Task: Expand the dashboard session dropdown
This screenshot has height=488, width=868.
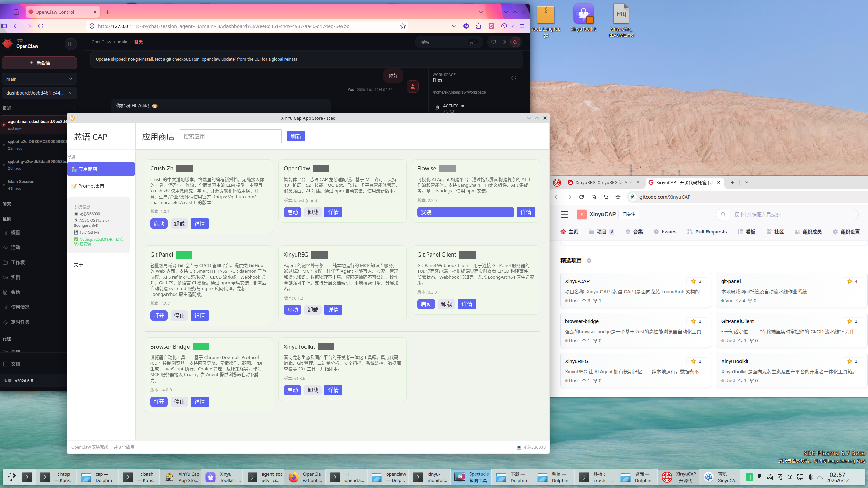Action: [39, 93]
